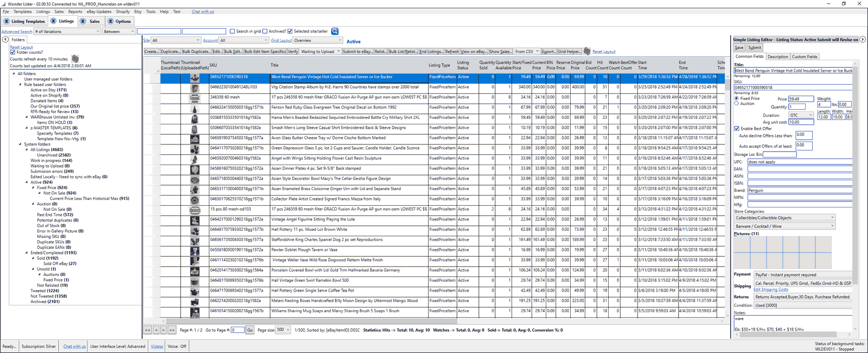The height and width of the screenshot is (353, 868).
Task: Save the listing in the editor
Action: tap(739, 47)
